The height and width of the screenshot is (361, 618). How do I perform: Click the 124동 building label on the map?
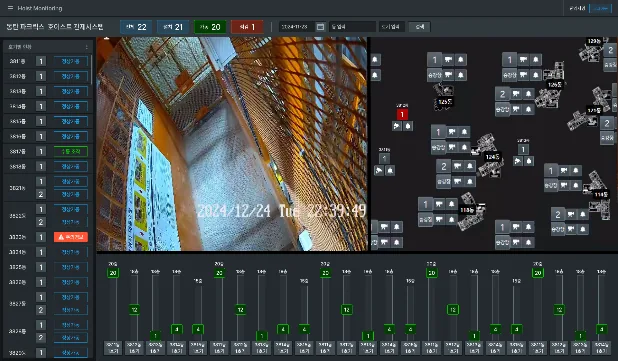coord(493,157)
